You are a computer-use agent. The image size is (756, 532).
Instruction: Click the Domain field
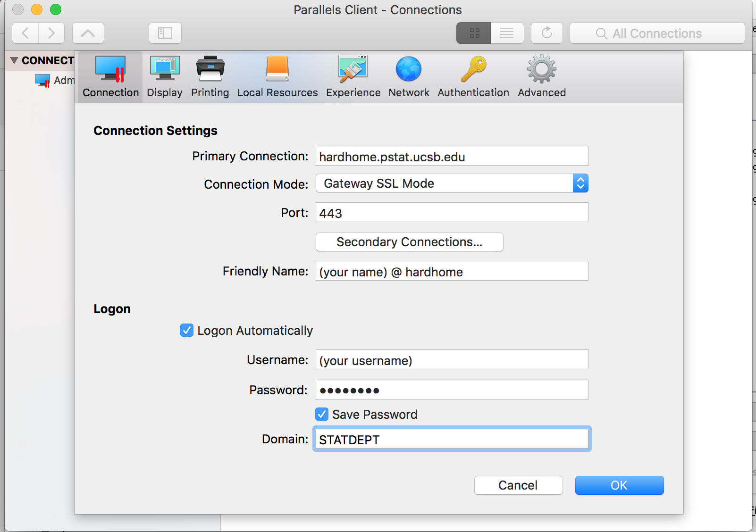pyautogui.click(x=452, y=439)
